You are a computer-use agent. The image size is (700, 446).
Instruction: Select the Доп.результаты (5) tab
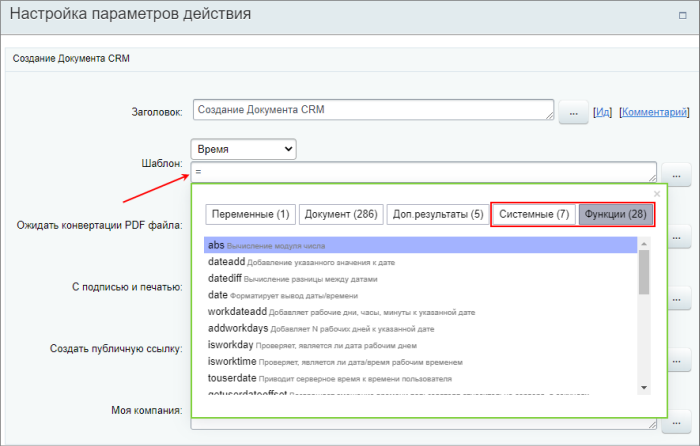440,214
